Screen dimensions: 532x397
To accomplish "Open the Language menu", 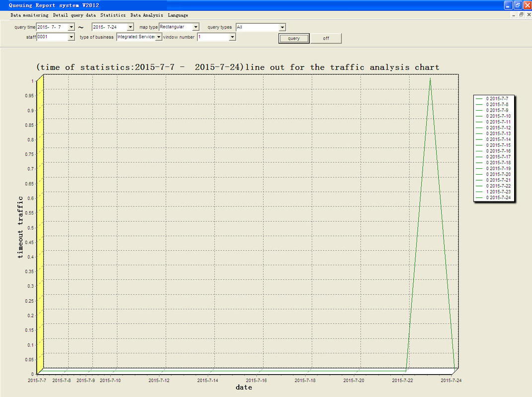I will (x=178, y=15).
